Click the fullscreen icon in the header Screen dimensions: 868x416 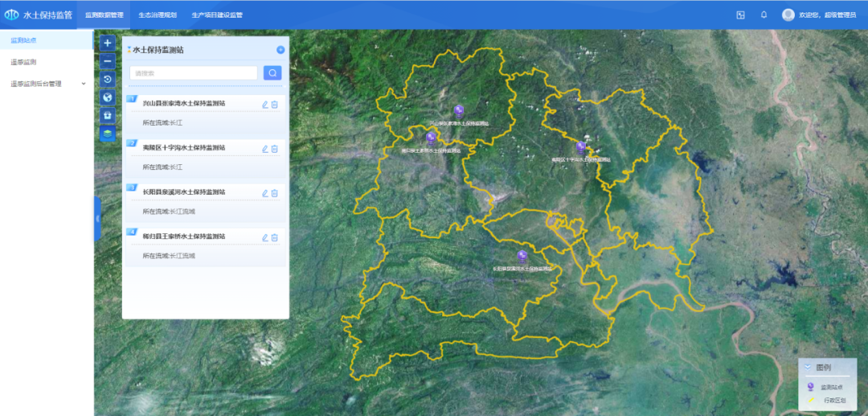[x=740, y=14]
